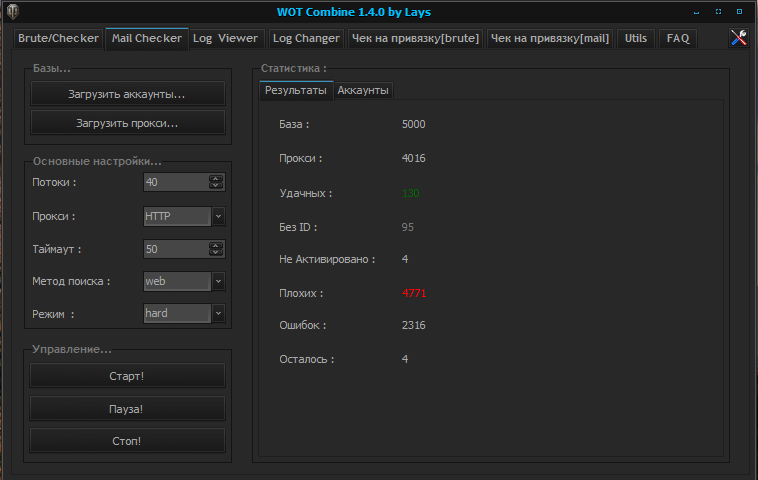Viewport: 758px width, 480px height.
Task: Stop checking with Стоп! button
Action: click(127, 440)
